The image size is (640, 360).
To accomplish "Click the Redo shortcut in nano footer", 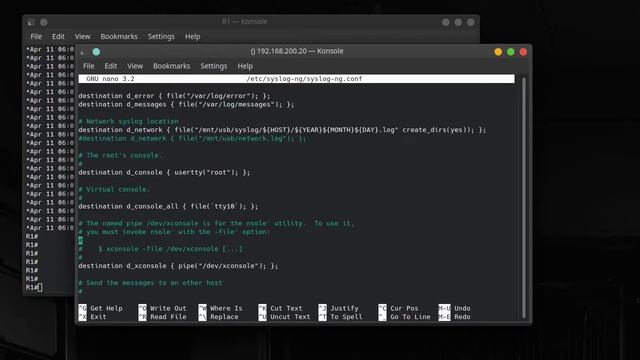I will click(x=454, y=317).
